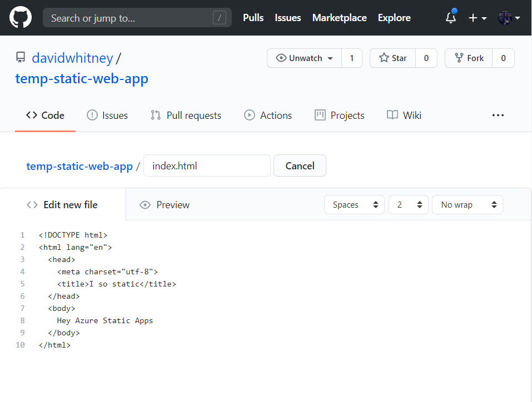Click the Hey Azure Static Apps line

pyautogui.click(x=105, y=320)
